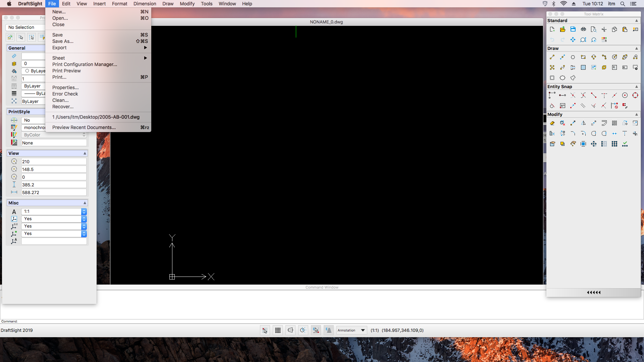Click the Print icon in Tool Matrix
Screen dimensions: 644x362
(583, 29)
